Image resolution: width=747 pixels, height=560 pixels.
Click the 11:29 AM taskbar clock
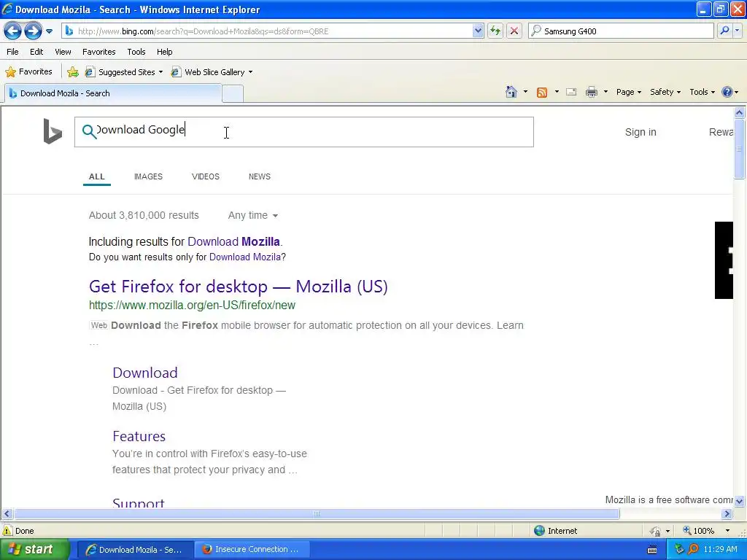[x=720, y=550]
